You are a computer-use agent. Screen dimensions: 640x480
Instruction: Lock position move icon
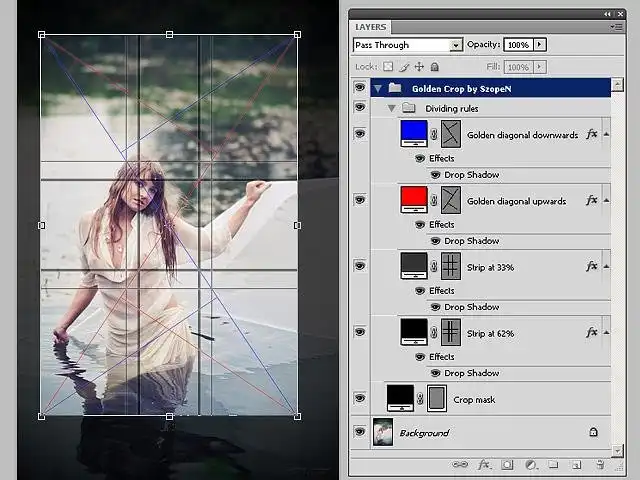[x=419, y=67]
